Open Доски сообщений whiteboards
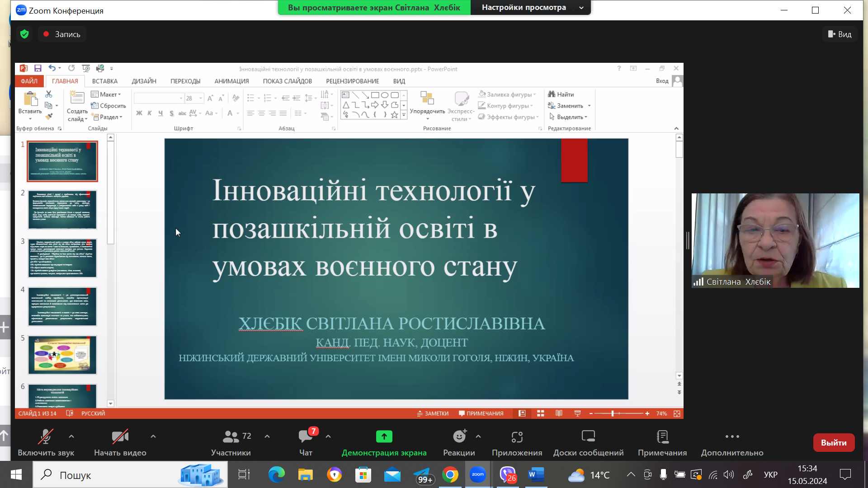This screenshot has width=868, height=488. pyautogui.click(x=588, y=437)
